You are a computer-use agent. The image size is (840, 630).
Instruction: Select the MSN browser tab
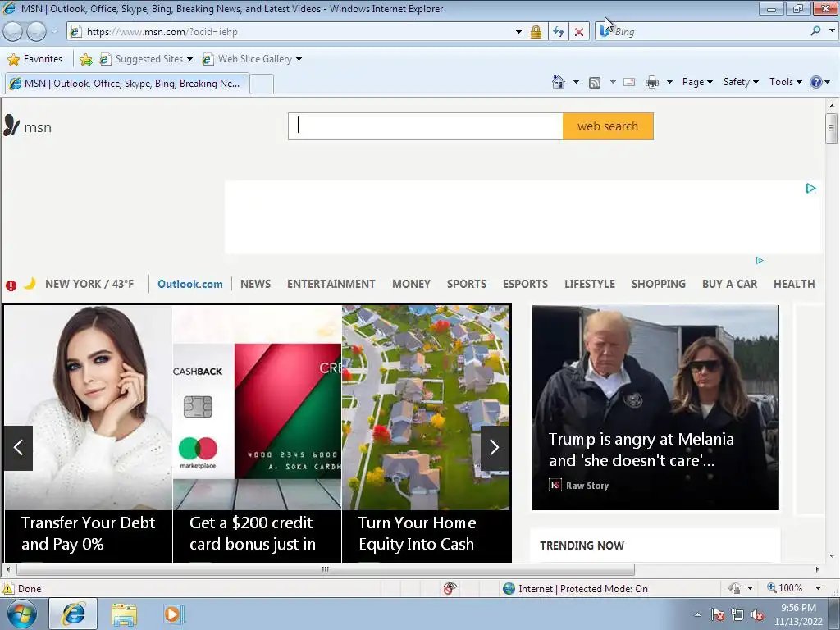(x=127, y=84)
